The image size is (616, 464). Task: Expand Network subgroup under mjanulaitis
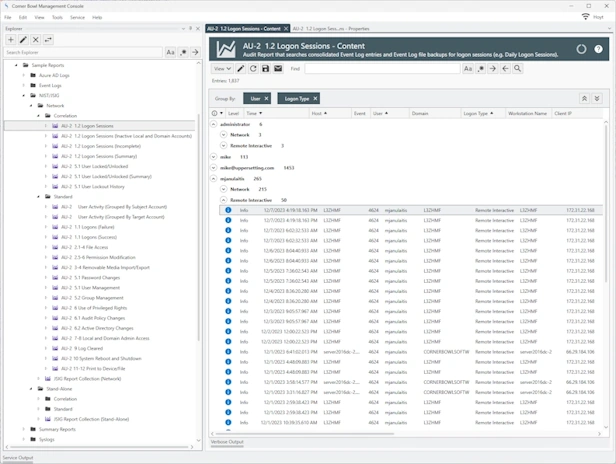point(224,189)
